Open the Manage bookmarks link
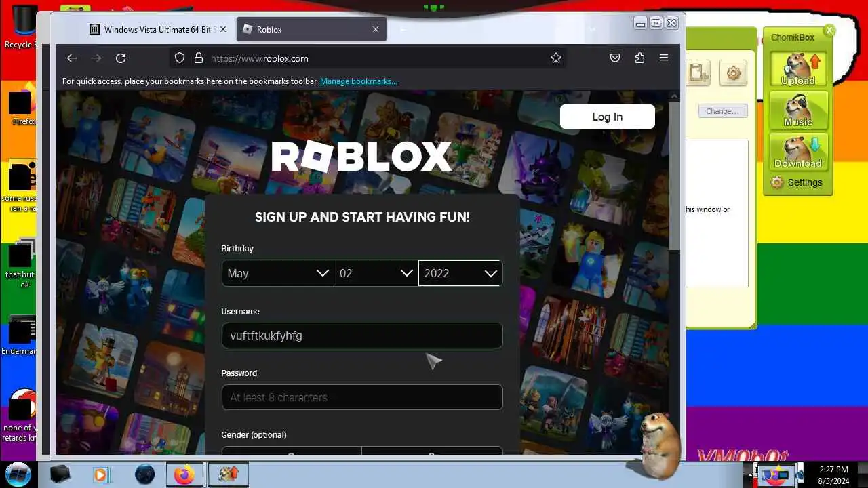The width and height of the screenshot is (868, 488). [x=359, y=81]
